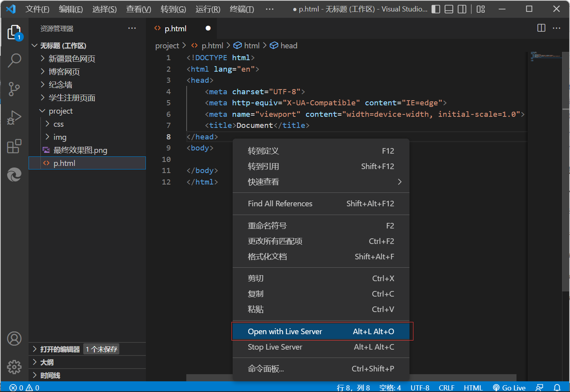
Task: Open the 编辑(E) menu
Action: (71, 9)
